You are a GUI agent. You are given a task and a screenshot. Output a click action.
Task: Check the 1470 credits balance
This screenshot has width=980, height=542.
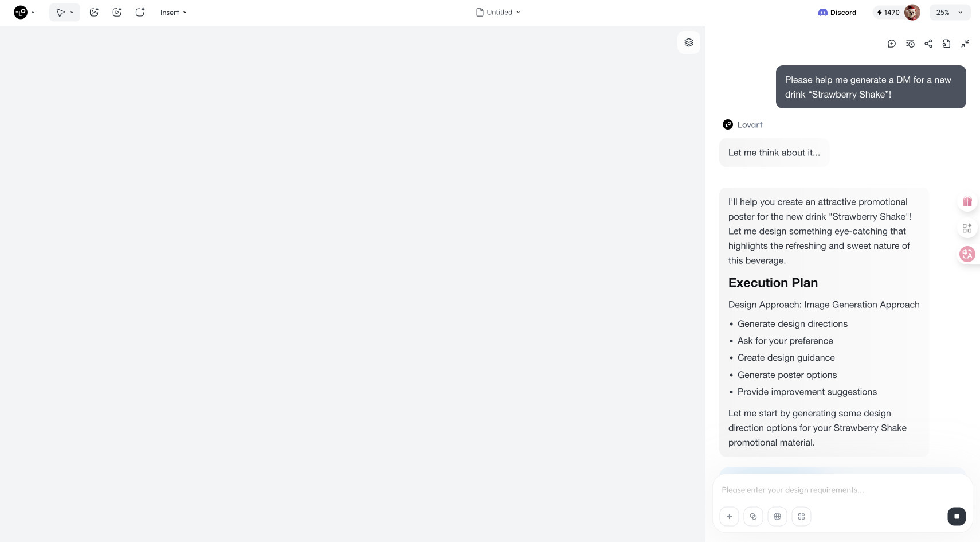pos(888,13)
